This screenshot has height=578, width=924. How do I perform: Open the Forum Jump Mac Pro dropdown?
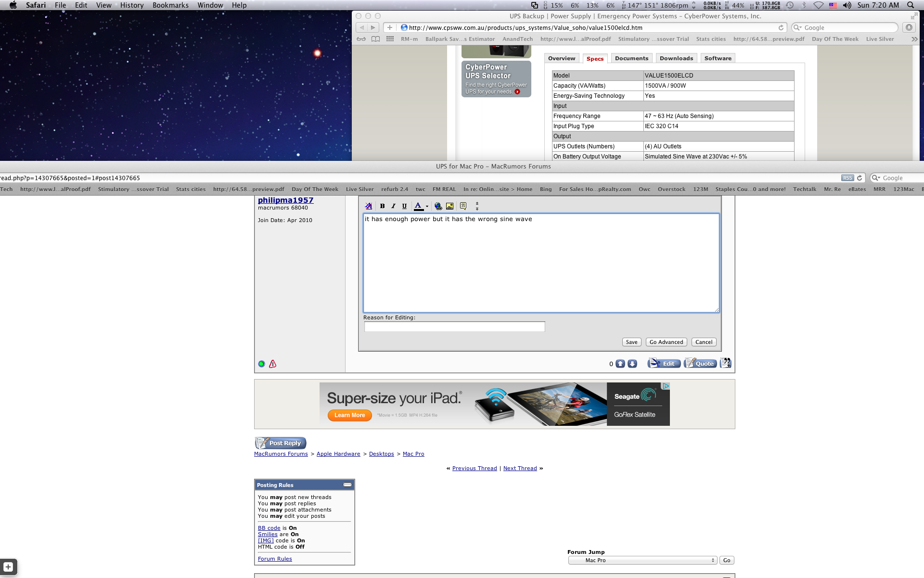(642, 560)
